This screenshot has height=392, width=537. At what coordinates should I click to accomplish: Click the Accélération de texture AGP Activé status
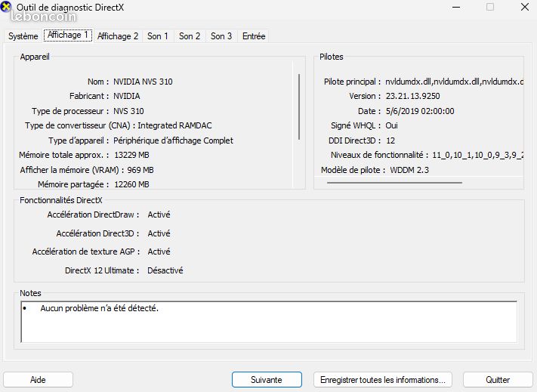pos(159,252)
